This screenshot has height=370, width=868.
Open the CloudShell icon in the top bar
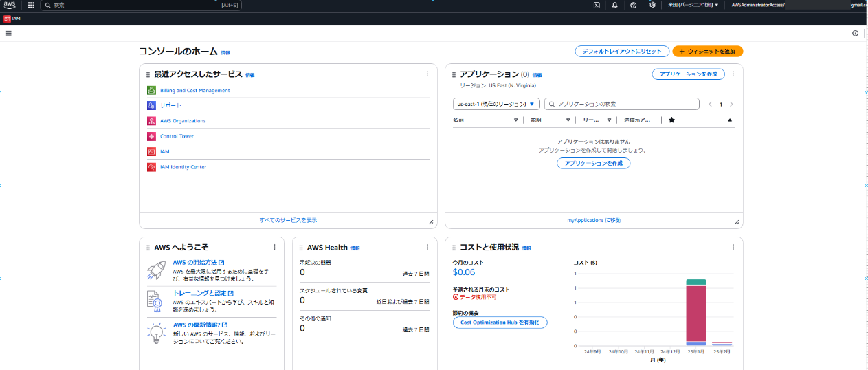[597, 5]
